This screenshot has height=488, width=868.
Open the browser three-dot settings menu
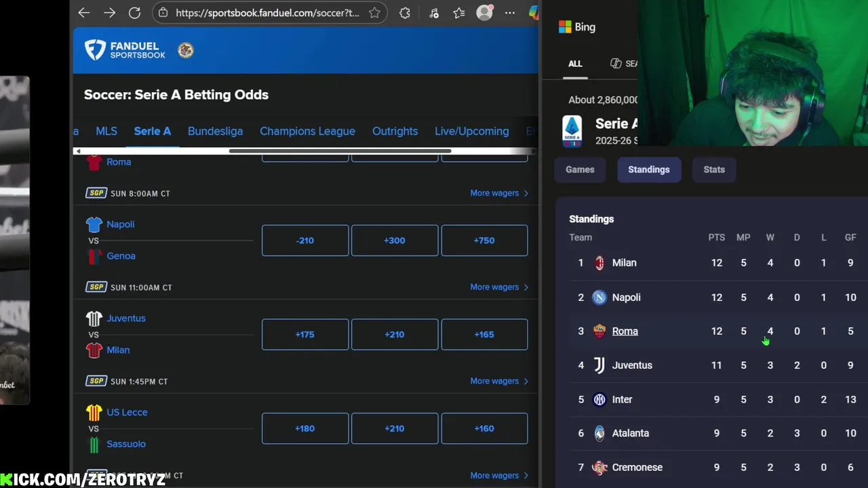(x=510, y=13)
